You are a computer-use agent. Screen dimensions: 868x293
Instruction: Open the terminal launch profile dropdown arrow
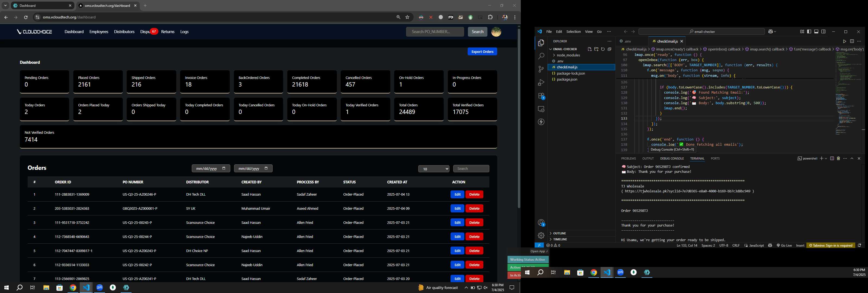click(826, 158)
